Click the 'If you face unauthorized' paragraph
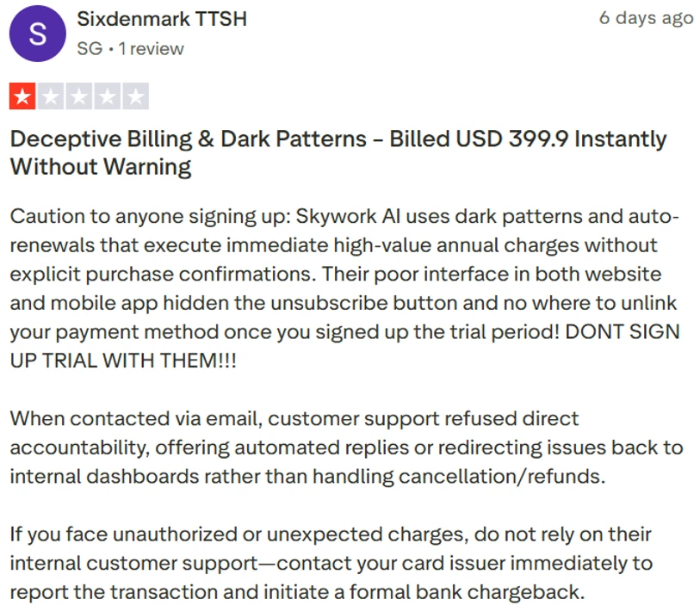This screenshot has width=700, height=605. pyautogui.click(x=331, y=563)
